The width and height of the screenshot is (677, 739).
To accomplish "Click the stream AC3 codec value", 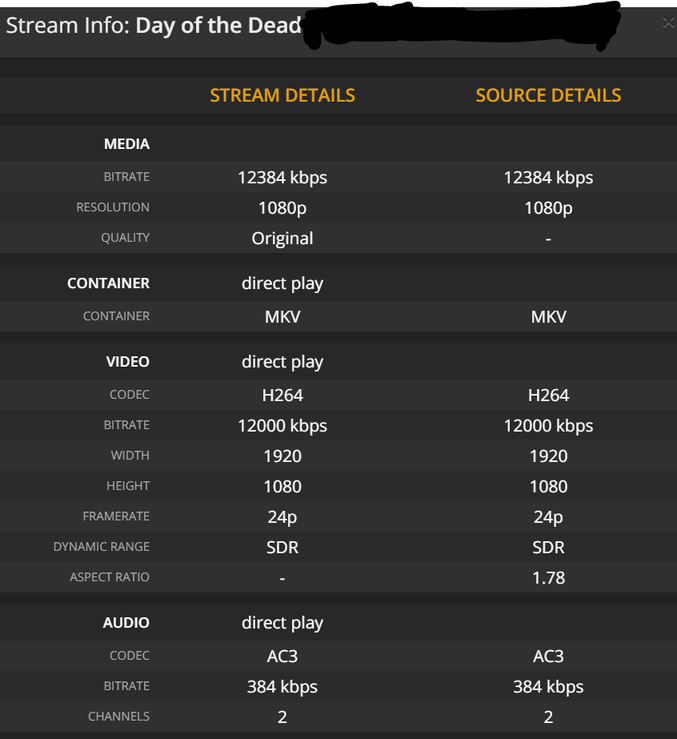I will pyautogui.click(x=282, y=656).
